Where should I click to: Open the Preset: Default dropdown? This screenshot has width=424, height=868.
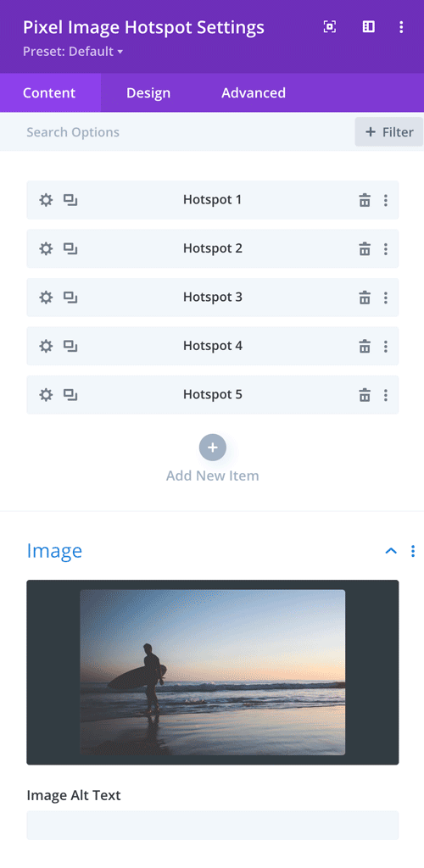coord(73,52)
